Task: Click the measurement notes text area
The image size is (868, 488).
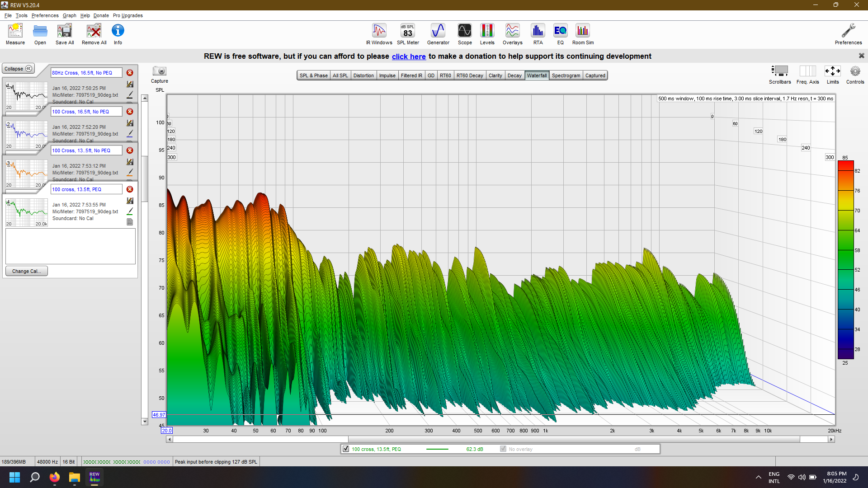Action: tap(71, 246)
